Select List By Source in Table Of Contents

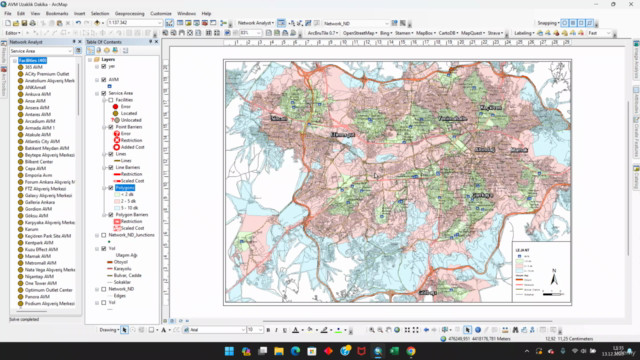pos(99,50)
